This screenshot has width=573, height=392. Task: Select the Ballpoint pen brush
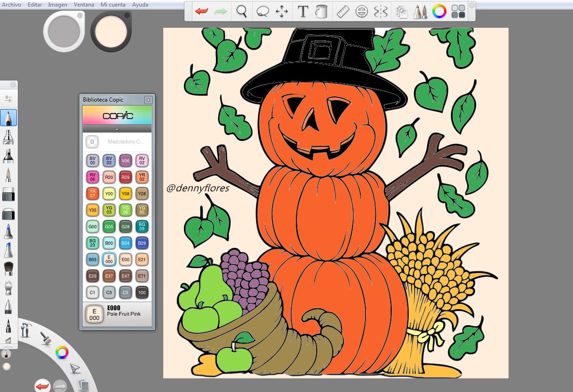pos(8,307)
